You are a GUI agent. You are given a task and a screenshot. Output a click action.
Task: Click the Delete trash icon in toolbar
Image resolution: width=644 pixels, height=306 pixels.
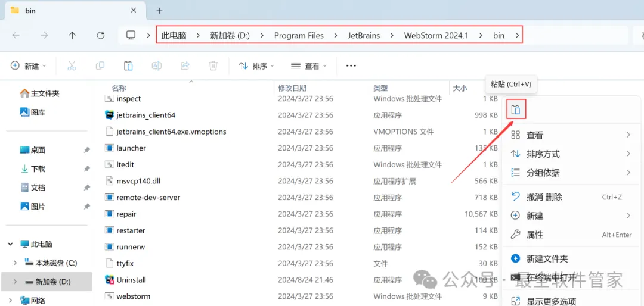[x=213, y=65]
